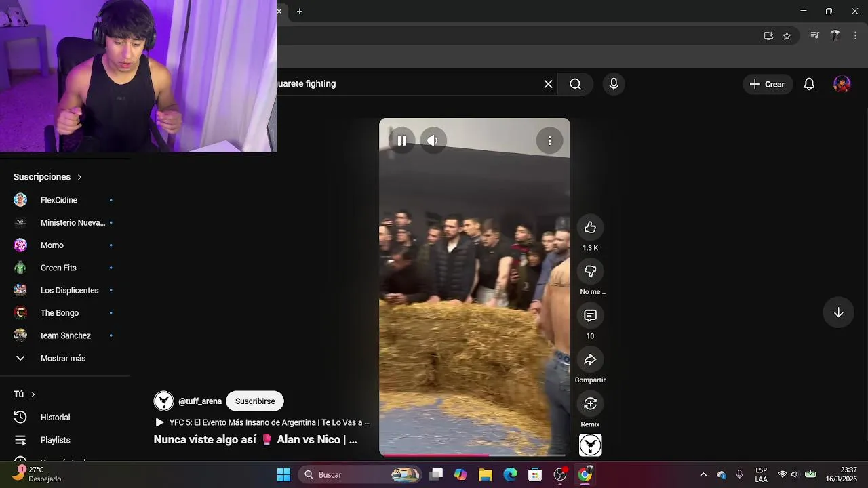Image resolution: width=868 pixels, height=488 pixels.
Task: Show hidden system tray icons
Action: click(x=703, y=474)
